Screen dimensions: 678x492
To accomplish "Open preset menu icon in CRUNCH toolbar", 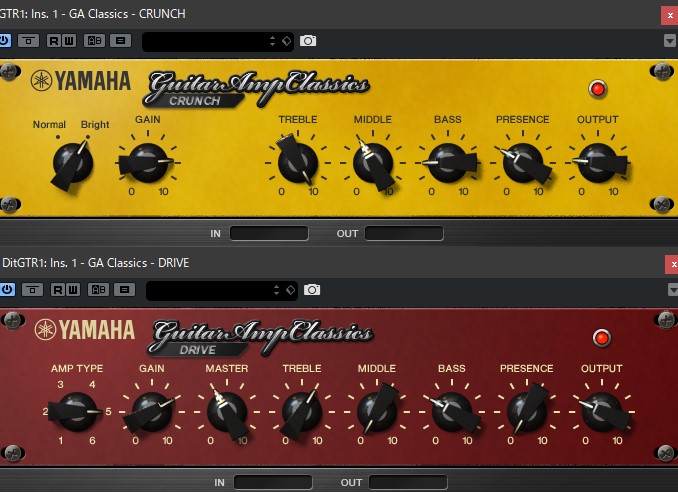I will click(x=121, y=41).
